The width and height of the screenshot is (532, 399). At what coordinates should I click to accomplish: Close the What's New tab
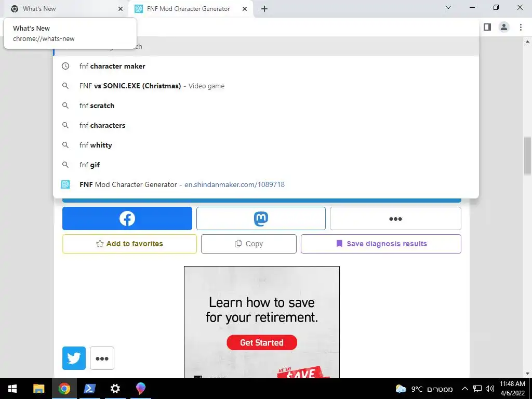(x=121, y=9)
